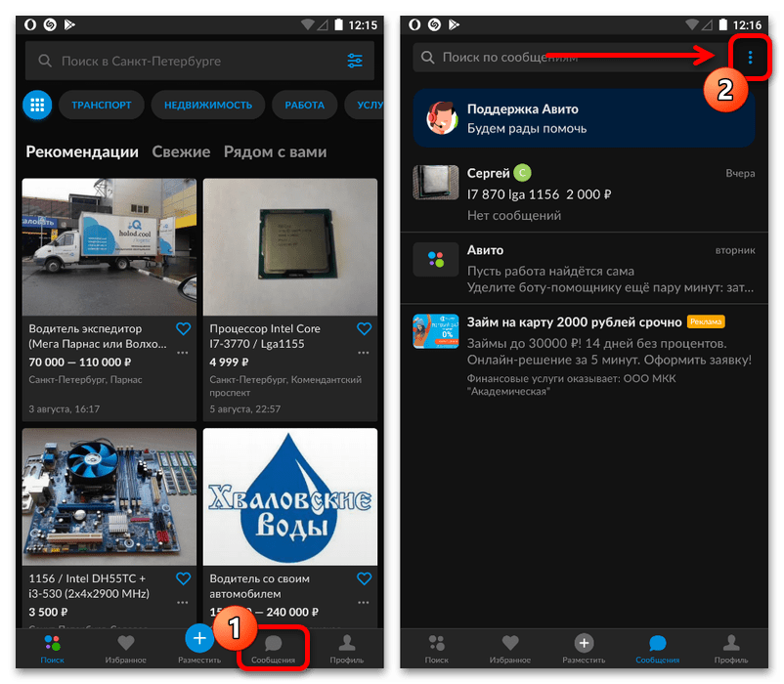Tap the blue Разместить plus icon

coord(199,639)
